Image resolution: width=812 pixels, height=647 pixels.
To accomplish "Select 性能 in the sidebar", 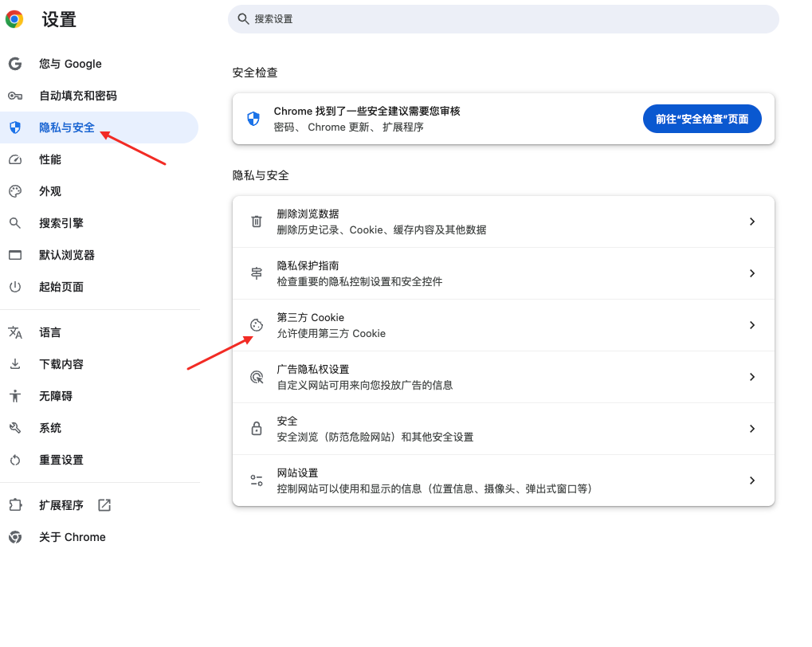I will point(49,159).
